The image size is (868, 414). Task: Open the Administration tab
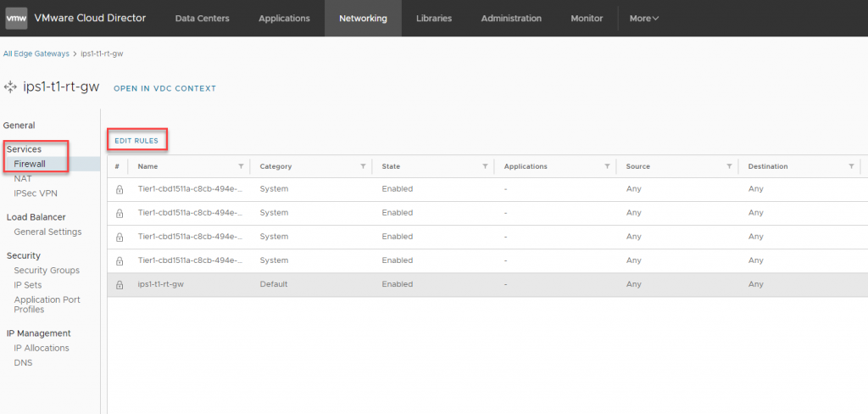[x=511, y=18]
